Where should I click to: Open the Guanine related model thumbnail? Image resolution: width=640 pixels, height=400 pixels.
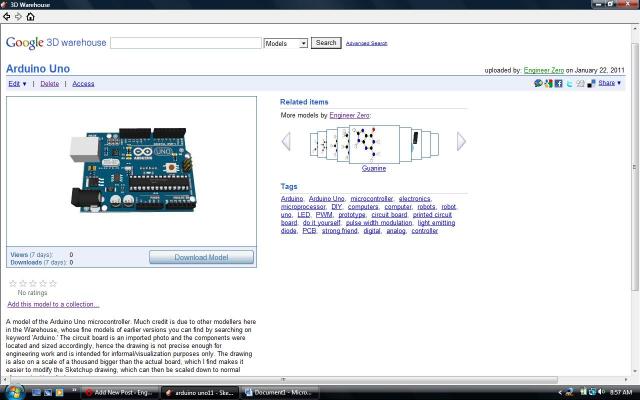[374, 142]
